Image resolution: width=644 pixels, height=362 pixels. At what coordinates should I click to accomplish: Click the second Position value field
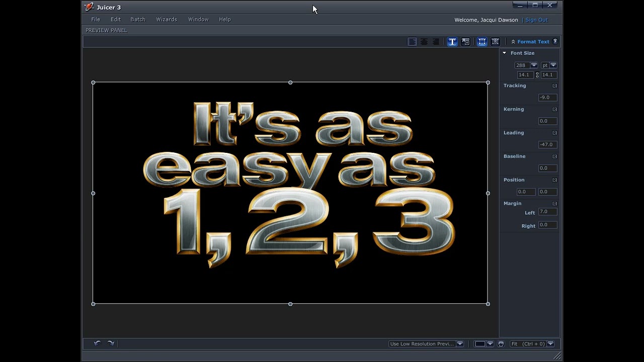click(547, 192)
